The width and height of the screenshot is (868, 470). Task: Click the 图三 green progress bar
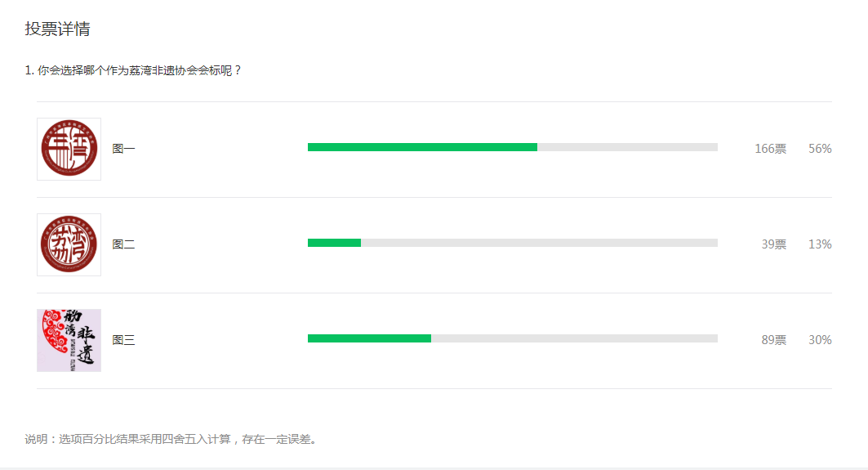(x=369, y=338)
